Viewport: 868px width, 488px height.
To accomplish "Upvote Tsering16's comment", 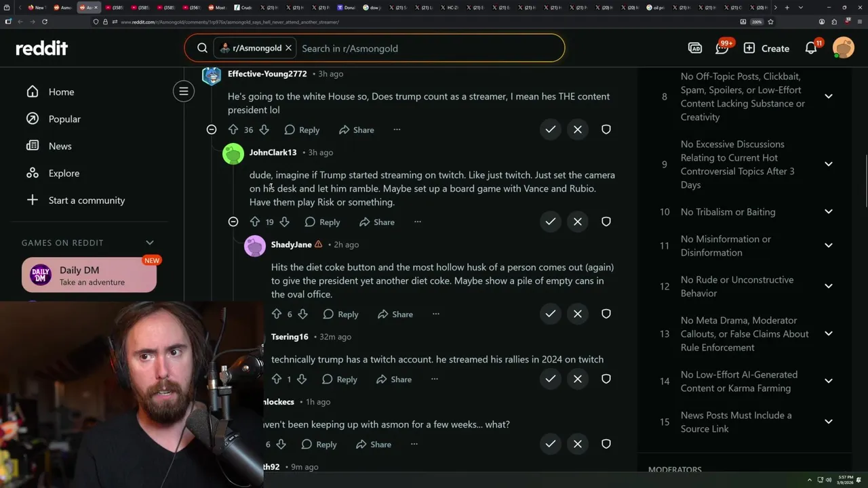I will tap(277, 379).
